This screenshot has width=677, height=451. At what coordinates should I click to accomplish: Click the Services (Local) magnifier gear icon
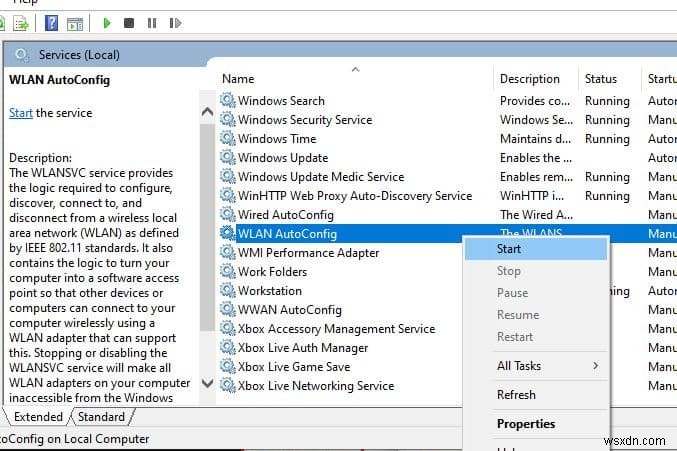click(22, 55)
